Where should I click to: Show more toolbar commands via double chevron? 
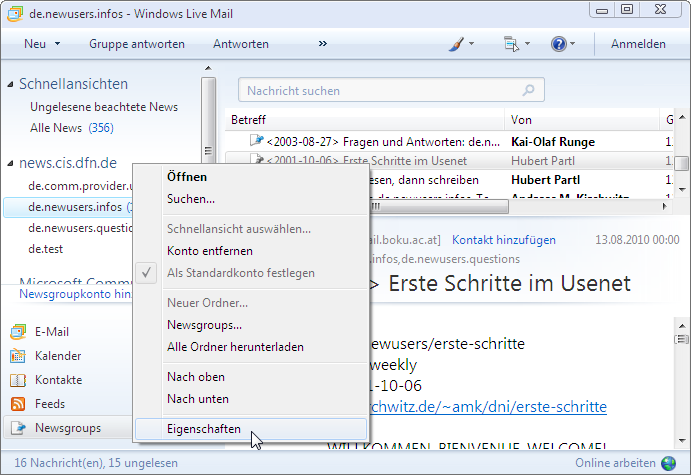323,44
